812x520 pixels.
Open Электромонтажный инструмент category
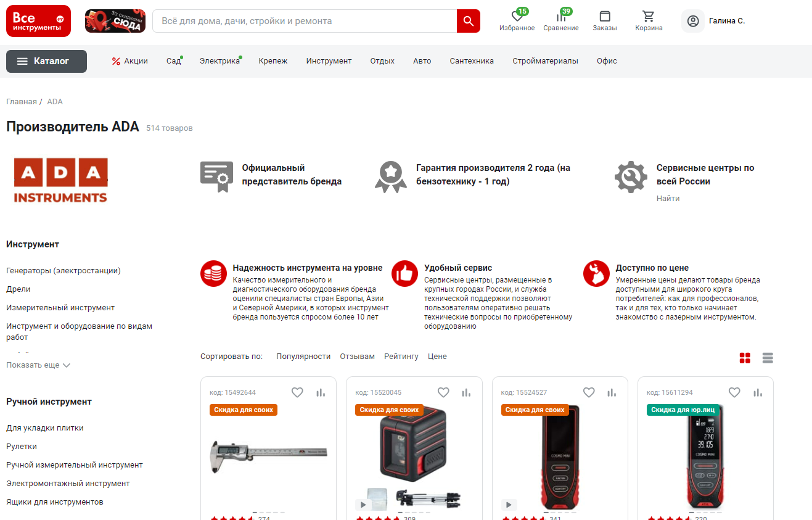pyautogui.click(x=68, y=484)
